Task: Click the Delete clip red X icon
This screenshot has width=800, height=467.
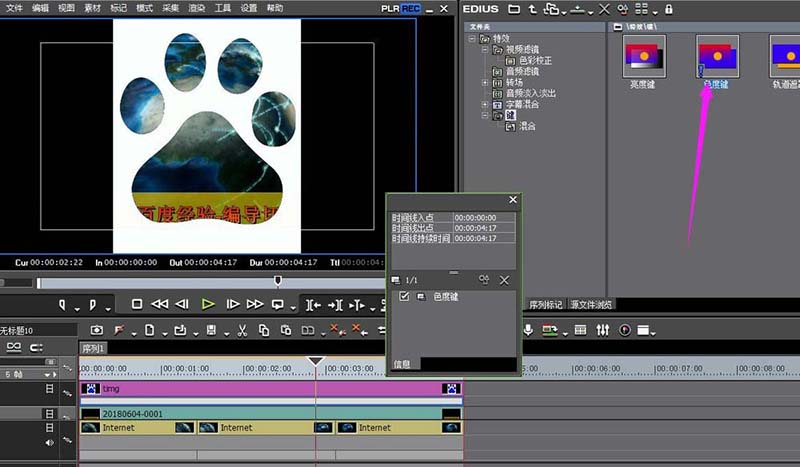Action: coord(337,330)
